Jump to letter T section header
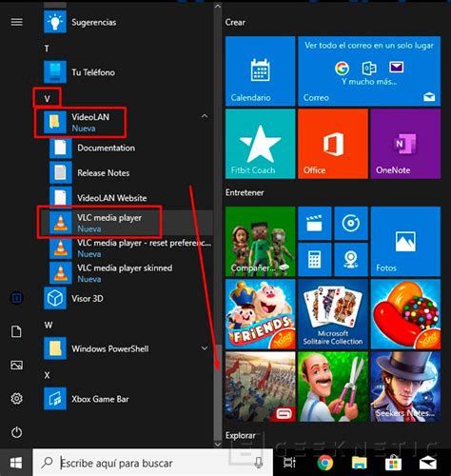 [x=47, y=49]
